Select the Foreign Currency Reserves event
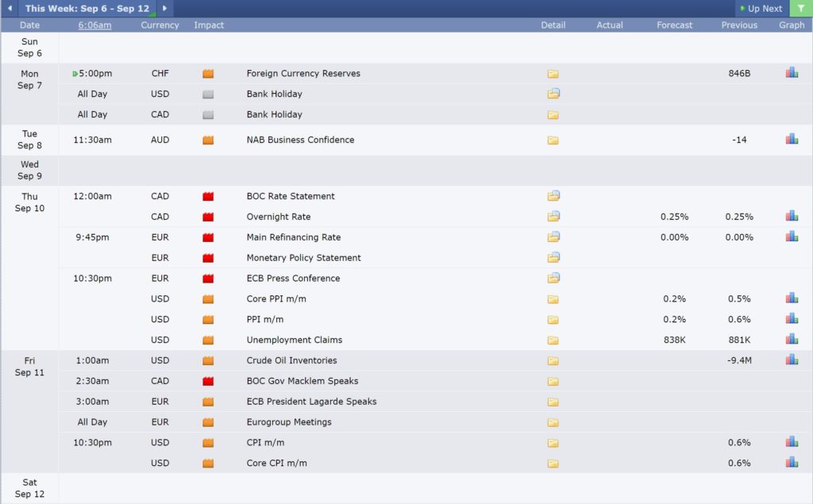Screen dimensions: 813x504 (303, 74)
